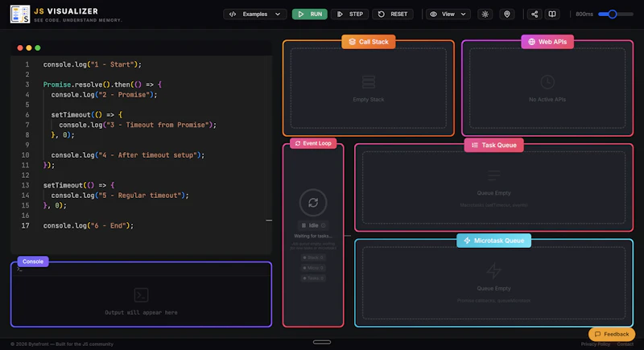
Task: Step through code with STEP button
Action: [x=349, y=14]
